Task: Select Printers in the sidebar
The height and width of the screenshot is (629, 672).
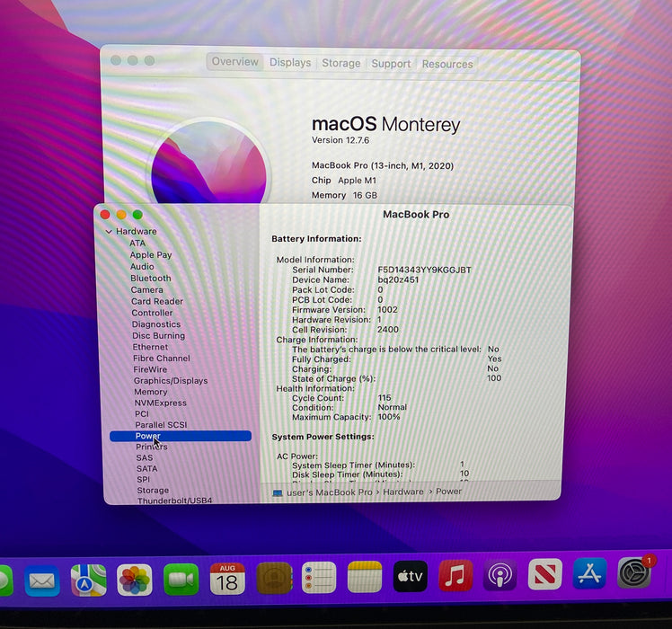Action: tap(152, 447)
